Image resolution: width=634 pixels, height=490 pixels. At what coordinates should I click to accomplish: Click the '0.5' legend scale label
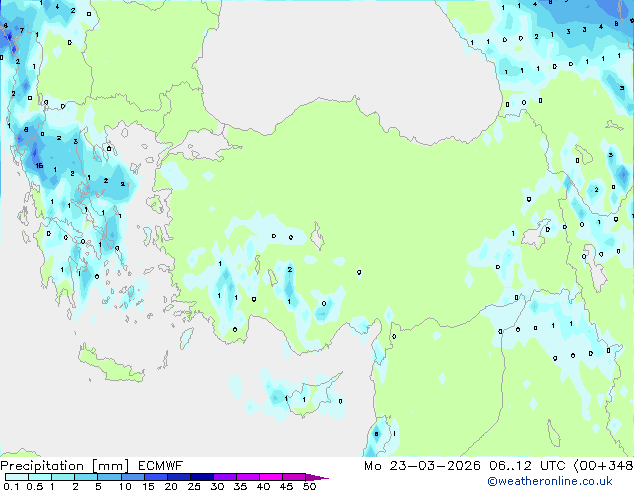(x=35, y=486)
